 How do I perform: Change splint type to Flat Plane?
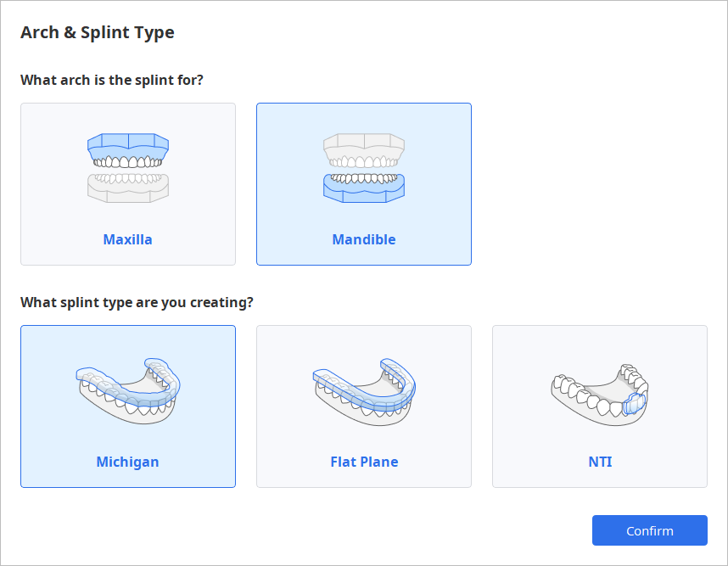click(363, 406)
